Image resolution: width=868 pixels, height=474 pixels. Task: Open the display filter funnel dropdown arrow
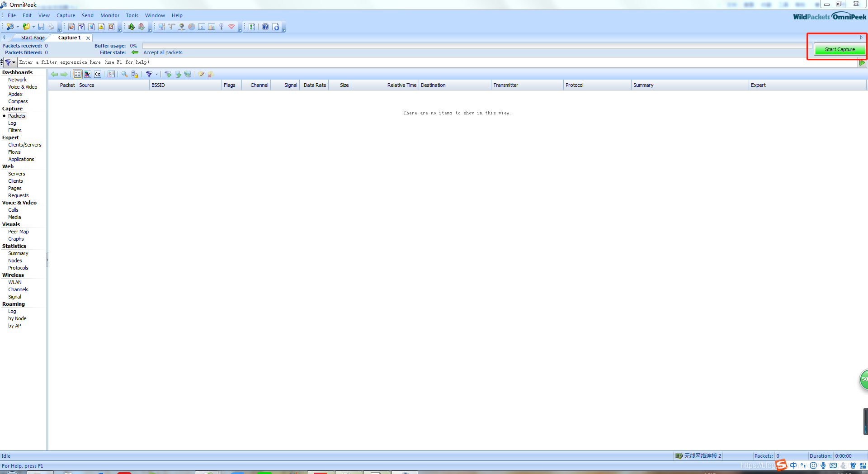[x=156, y=74]
